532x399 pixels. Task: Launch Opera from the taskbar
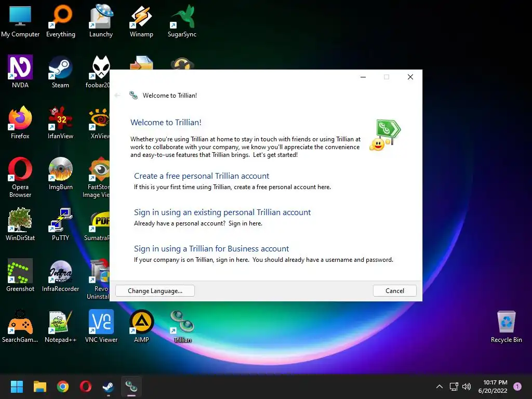86,387
